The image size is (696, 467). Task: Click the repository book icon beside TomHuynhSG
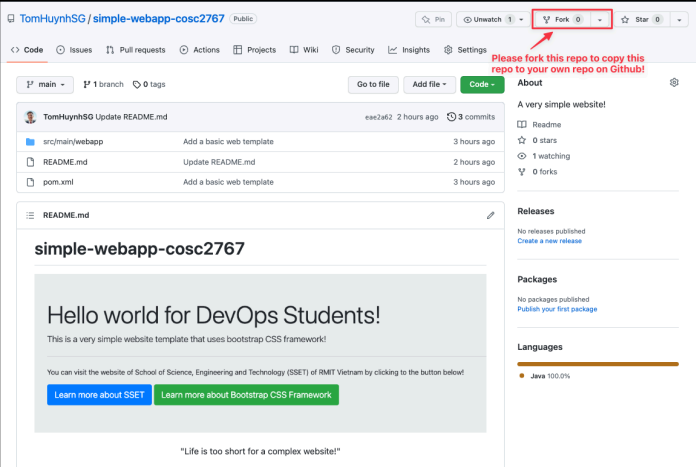pos(11,19)
